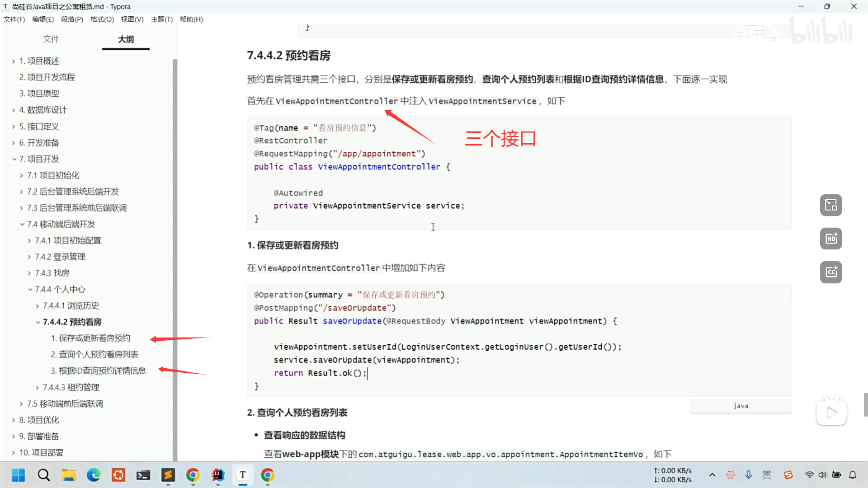868x488 pixels.
Task: Open Sublime Text from the taskbar
Action: click(168, 475)
